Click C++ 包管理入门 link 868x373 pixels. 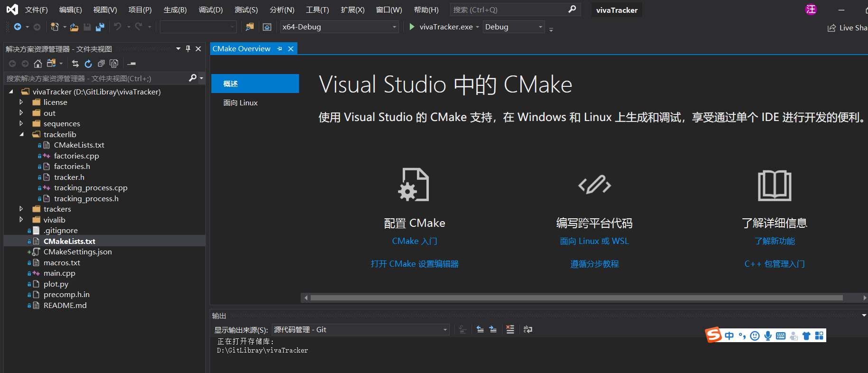pos(775,264)
